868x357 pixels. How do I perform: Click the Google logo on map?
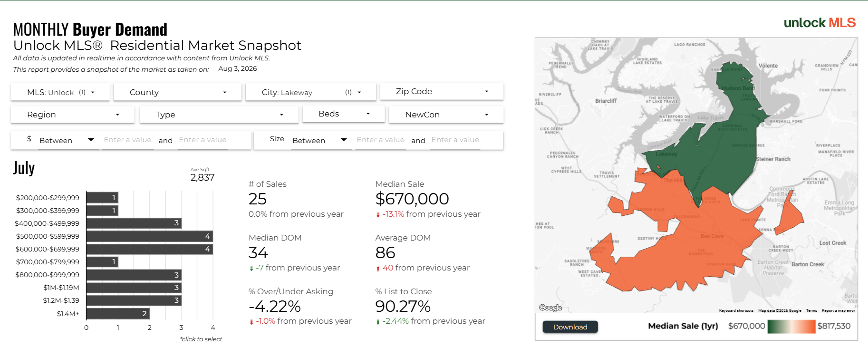pyautogui.click(x=550, y=308)
